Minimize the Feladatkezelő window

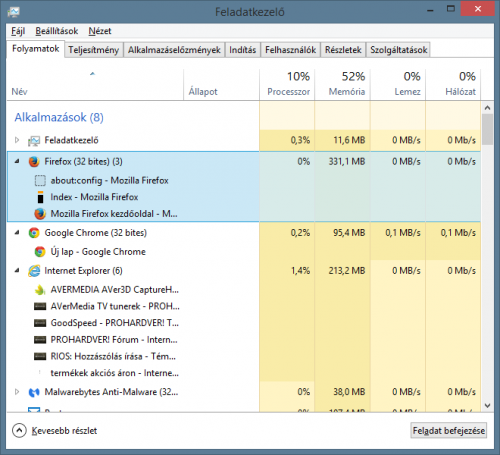(430, 9)
